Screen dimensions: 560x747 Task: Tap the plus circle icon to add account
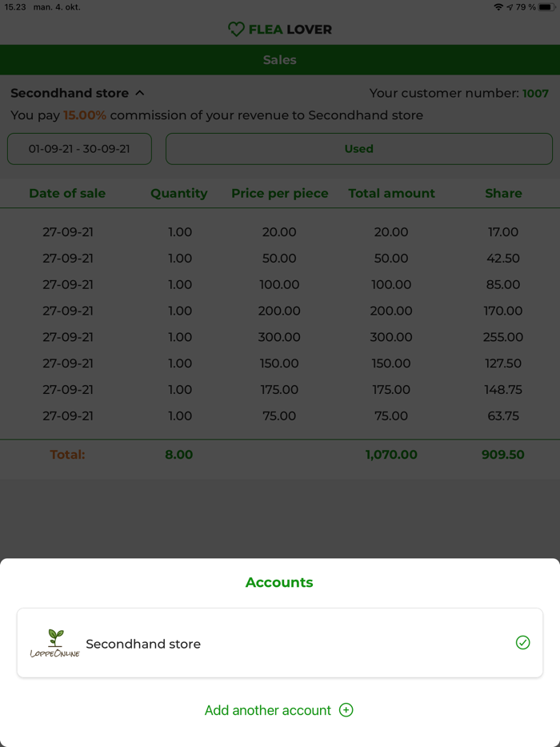point(346,710)
